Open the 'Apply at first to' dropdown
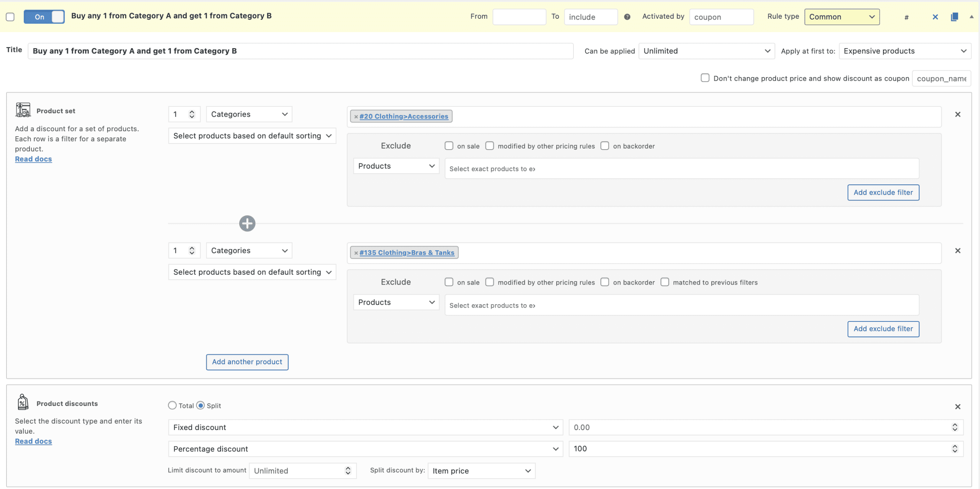Screen dimensions: 980x489 (x=905, y=51)
